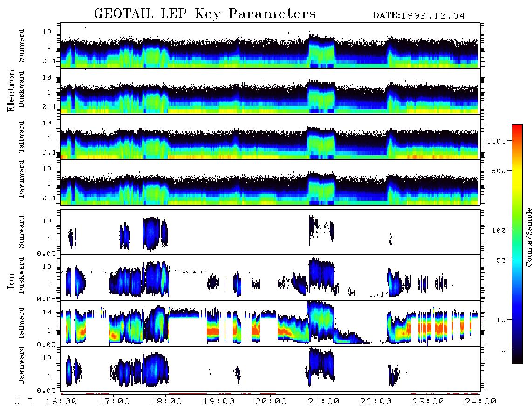The image size is (532, 410).
Task: Select the Ion Duskward spectrogram panel
Action: click(270, 278)
